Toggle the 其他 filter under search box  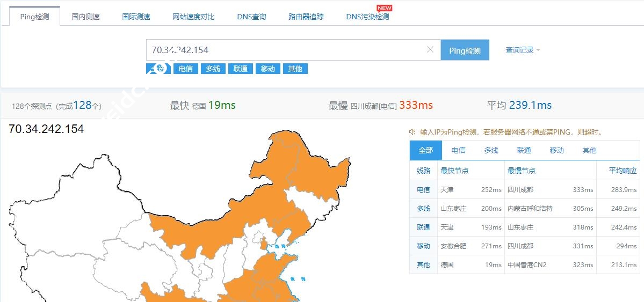tap(295, 69)
